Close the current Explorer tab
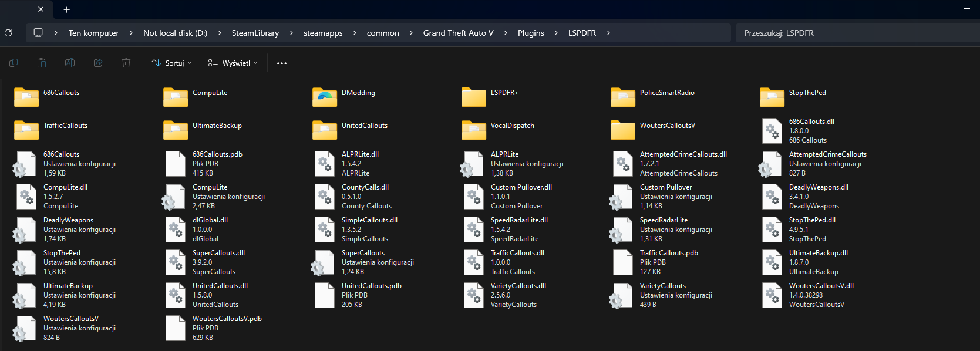 click(x=41, y=9)
